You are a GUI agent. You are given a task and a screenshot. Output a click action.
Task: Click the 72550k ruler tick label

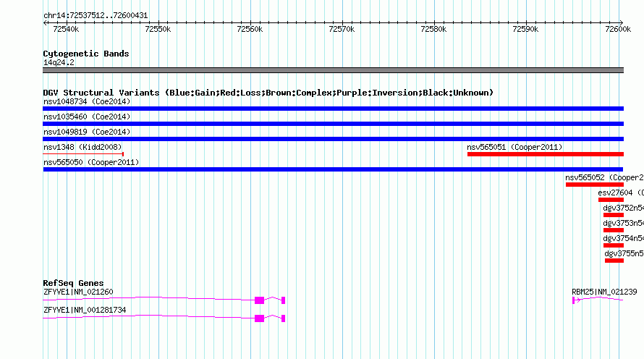(158, 29)
